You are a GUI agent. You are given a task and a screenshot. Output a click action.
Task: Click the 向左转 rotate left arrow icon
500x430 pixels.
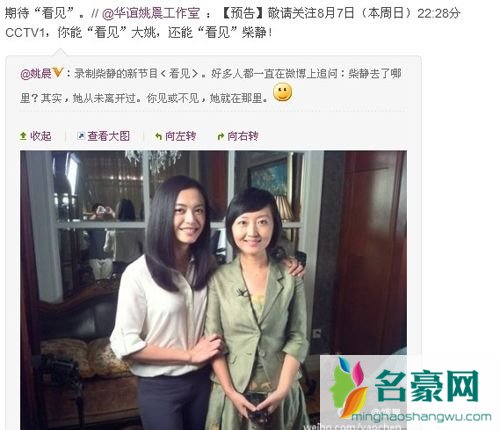click(159, 136)
